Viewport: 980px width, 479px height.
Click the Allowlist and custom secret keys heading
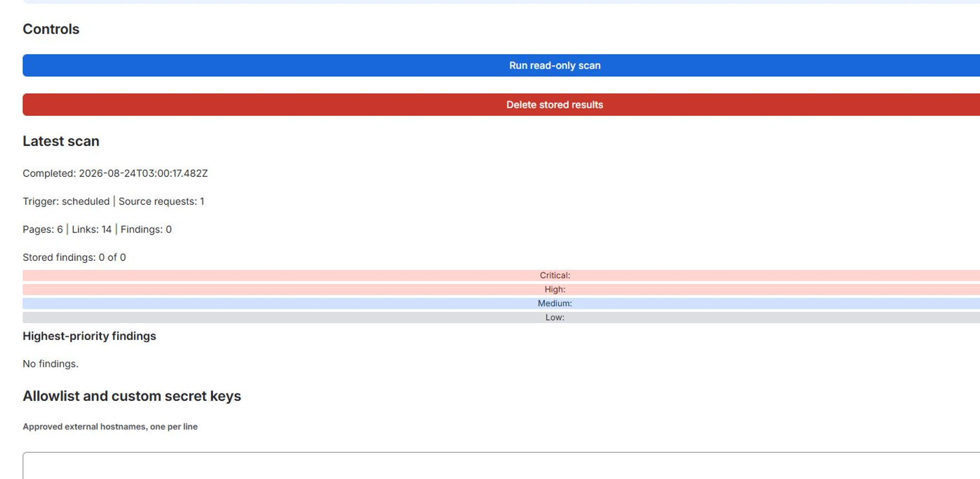[x=132, y=397]
